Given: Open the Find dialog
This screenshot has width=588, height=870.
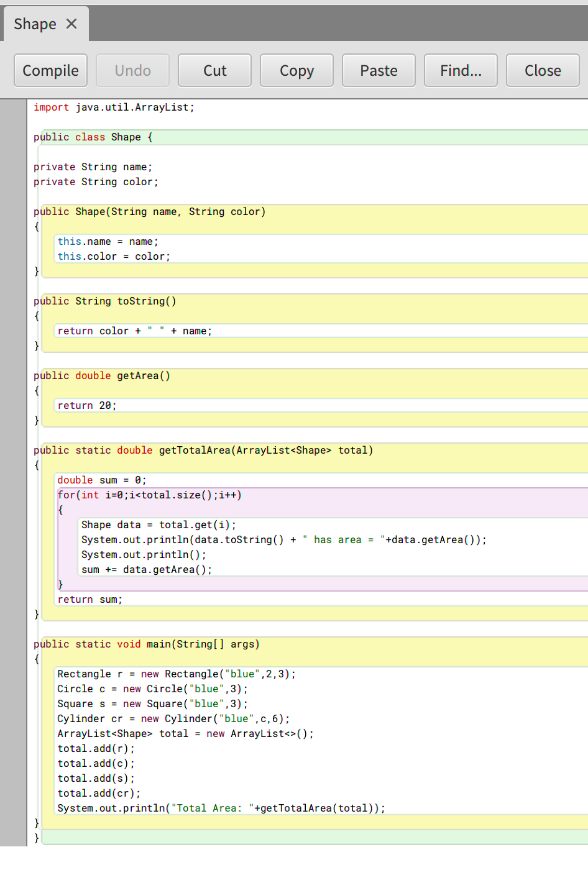Looking at the screenshot, I should click(x=461, y=70).
